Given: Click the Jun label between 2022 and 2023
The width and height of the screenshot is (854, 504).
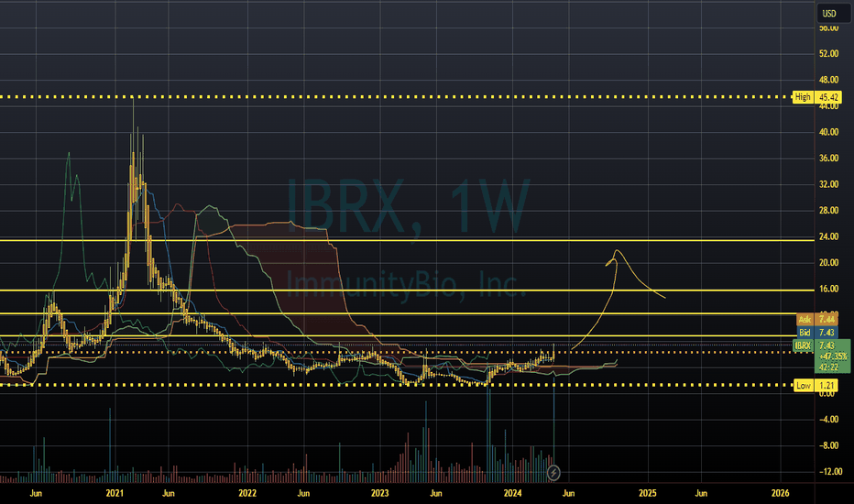Looking at the screenshot, I should [x=302, y=493].
